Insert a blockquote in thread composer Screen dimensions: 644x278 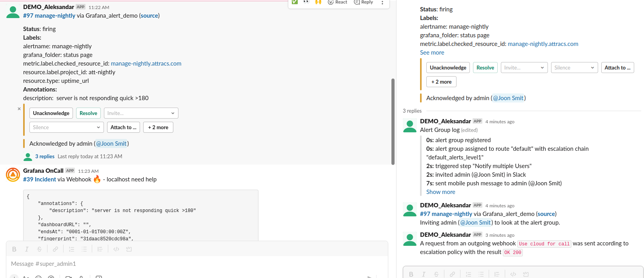497,274
